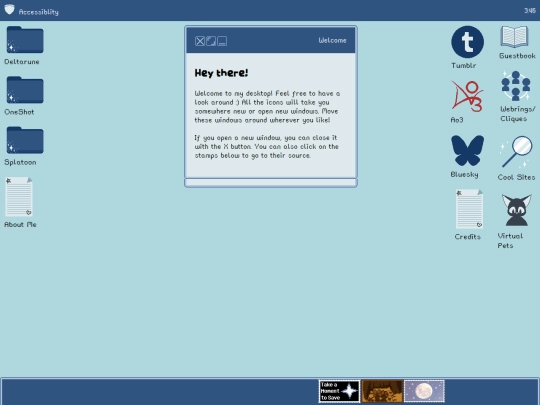Screen dimensions: 540x405
Task: Click the brown cave scene stamp
Action: [x=382, y=391]
